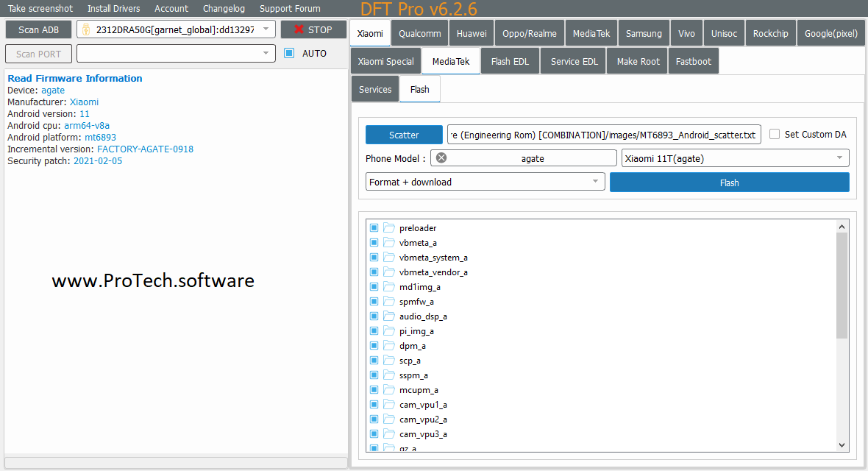Image resolution: width=868 pixels, height=471 pixels.
Task: Toggle the AUTO checkbox
Action: (289, 53)
